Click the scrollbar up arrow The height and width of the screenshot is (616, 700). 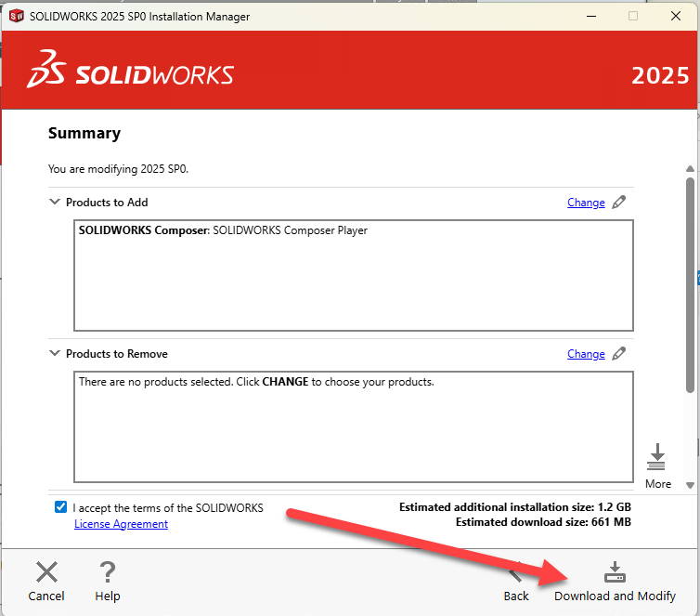click(x=690, y=169)
